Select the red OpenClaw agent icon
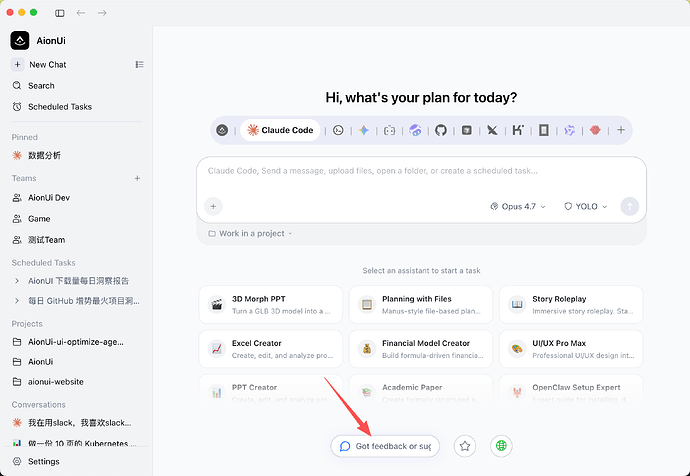This screenshot has height=476, width=690. tap(595, 130)
